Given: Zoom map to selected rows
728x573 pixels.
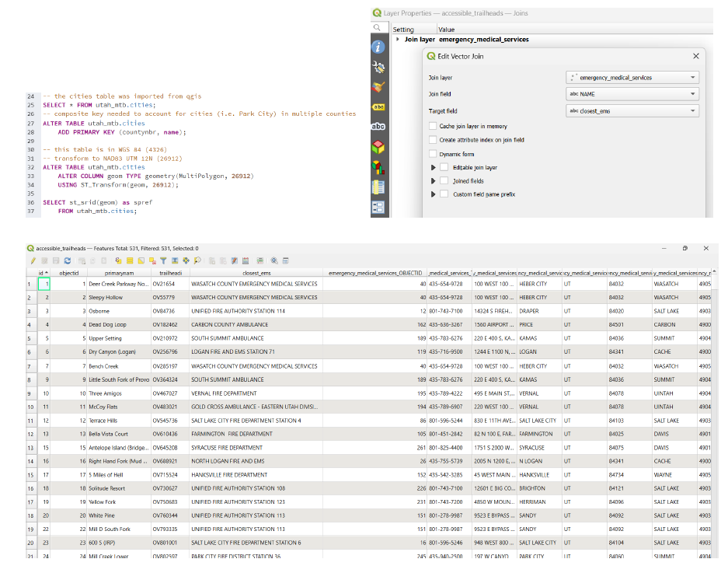Looking at the screenshot, I should [x=197, y=260].
